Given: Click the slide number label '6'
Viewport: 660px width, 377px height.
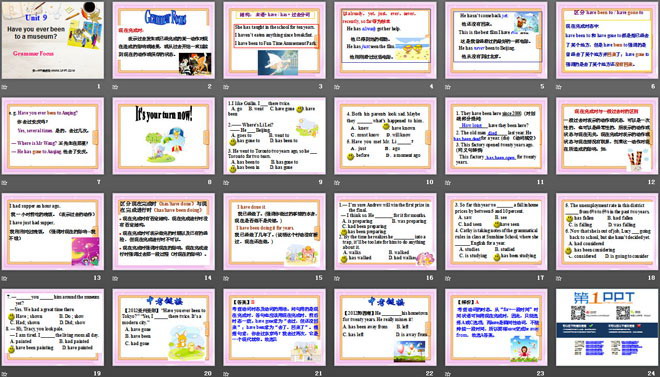Looking at the screenshot, I should [653, 87].
